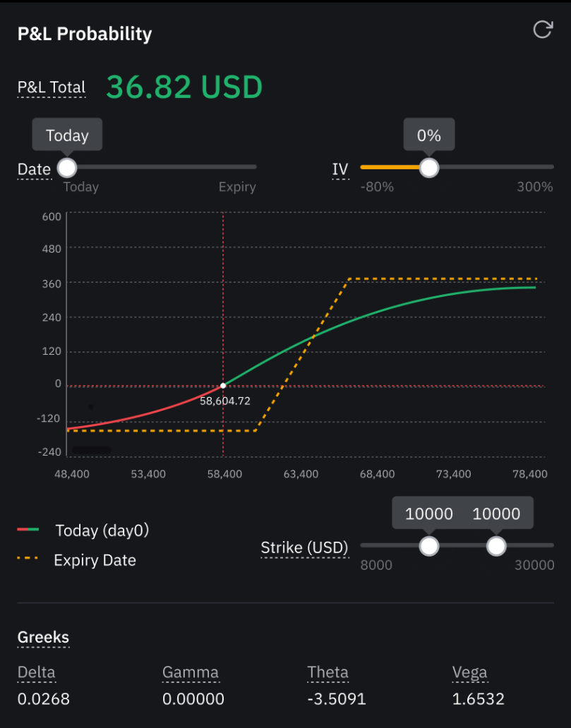Click the P&L Total underlined label
Viewport: 571px width, 728px height.
pos(52,87)
